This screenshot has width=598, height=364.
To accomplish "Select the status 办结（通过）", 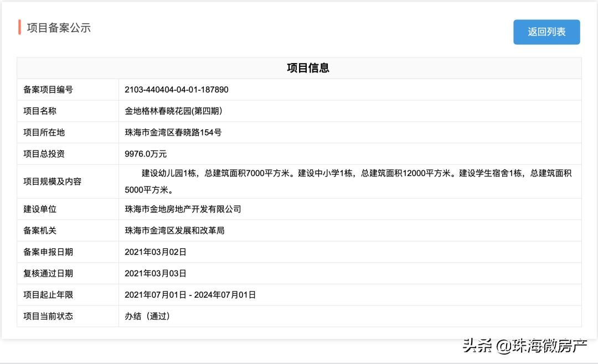I will click(147, 316).
